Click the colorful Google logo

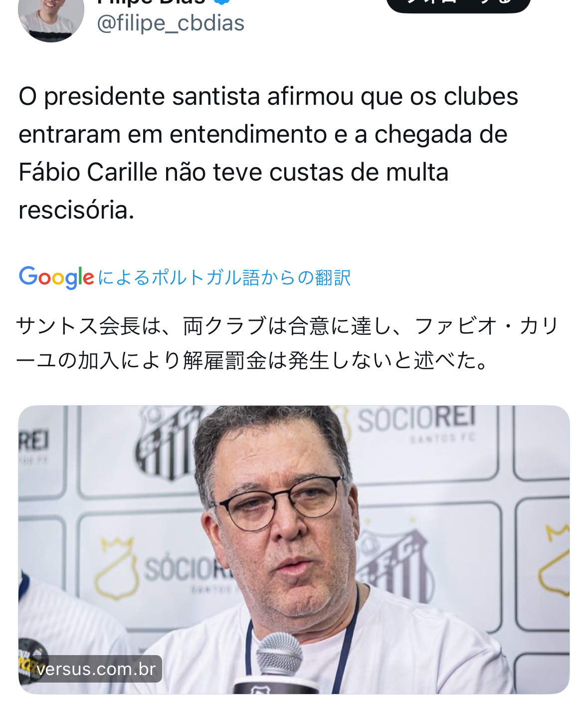[56, 277]
